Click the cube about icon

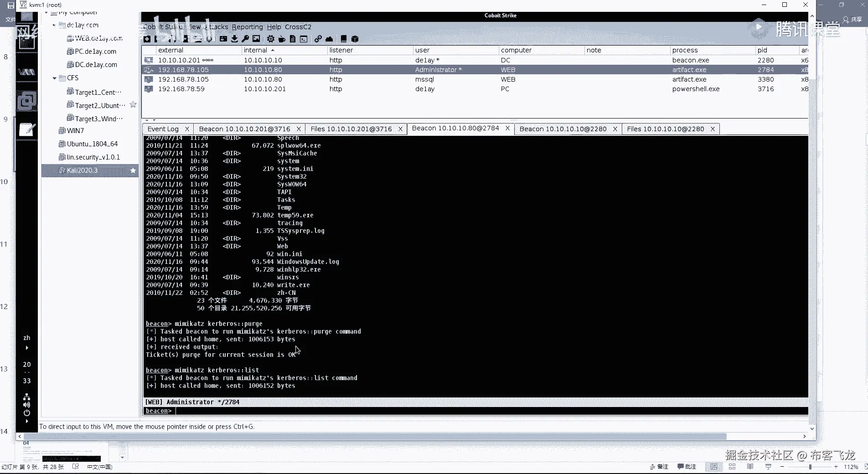click(355, 39)
